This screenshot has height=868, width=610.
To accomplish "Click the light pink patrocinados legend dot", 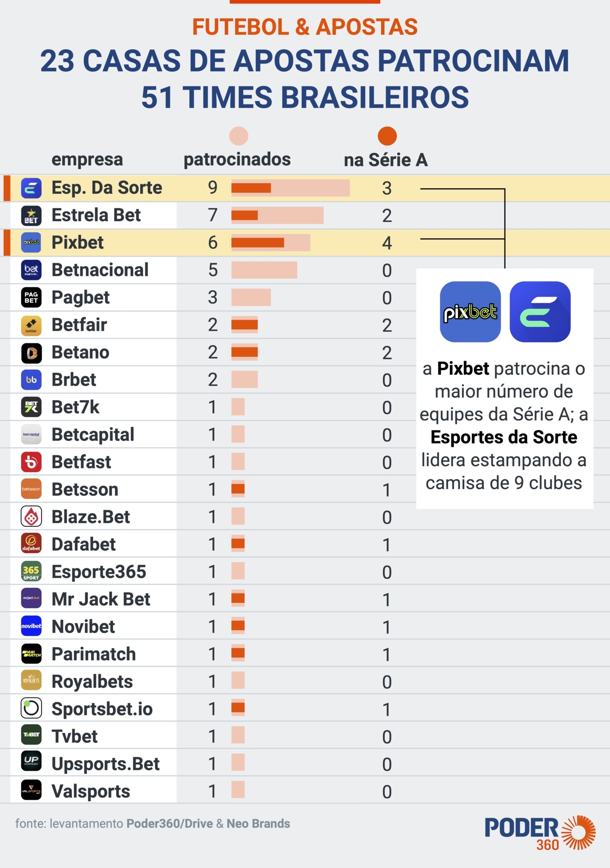I will pyautogui.click(x=239, y=136).
